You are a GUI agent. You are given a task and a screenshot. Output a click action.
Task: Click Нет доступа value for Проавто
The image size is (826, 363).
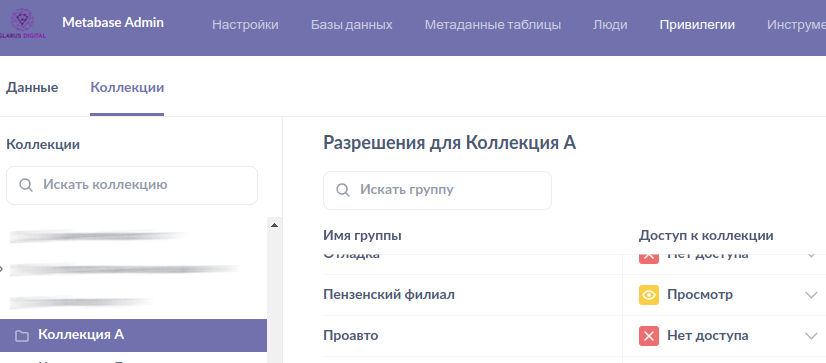707,336
